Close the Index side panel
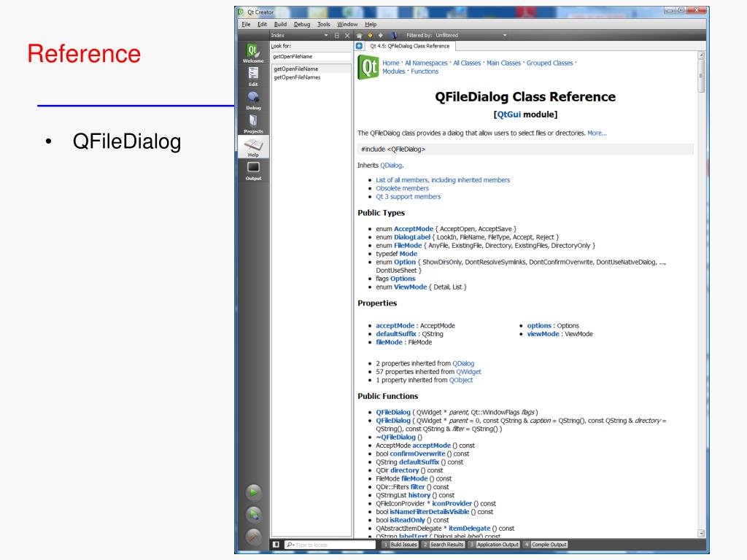The image size is (747, 560). tap(347, 35)
